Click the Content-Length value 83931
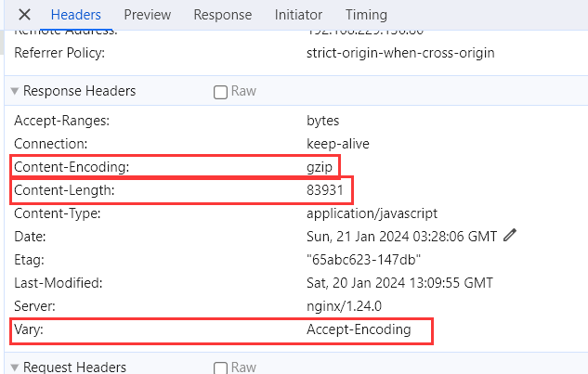Image resolution: width=588 pixels, height=374 pixels. click(325, 190)
